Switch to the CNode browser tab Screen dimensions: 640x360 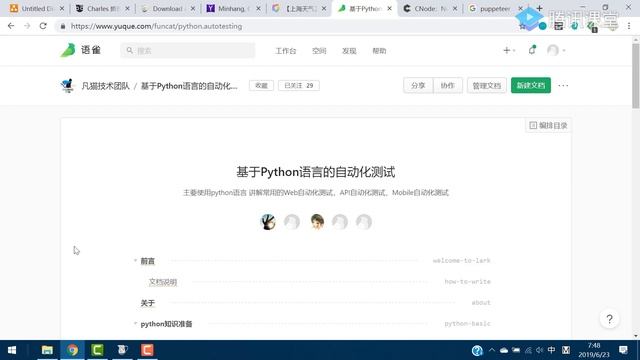click(430, 8)
